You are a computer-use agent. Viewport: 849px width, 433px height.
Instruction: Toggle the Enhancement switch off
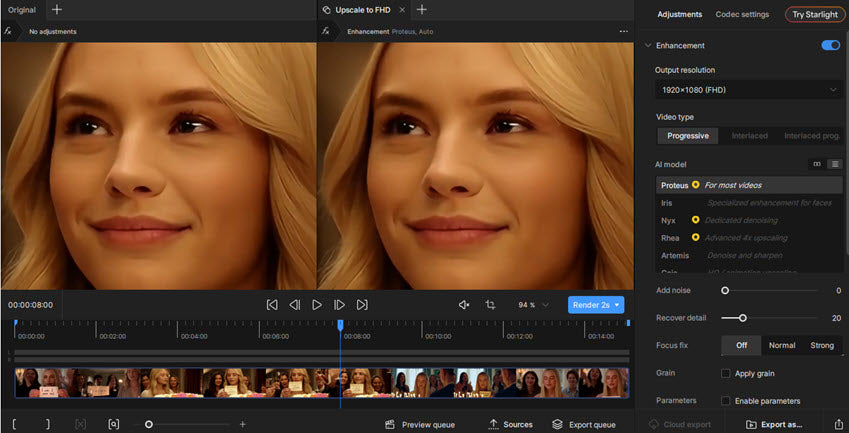[x=831, y=45]
